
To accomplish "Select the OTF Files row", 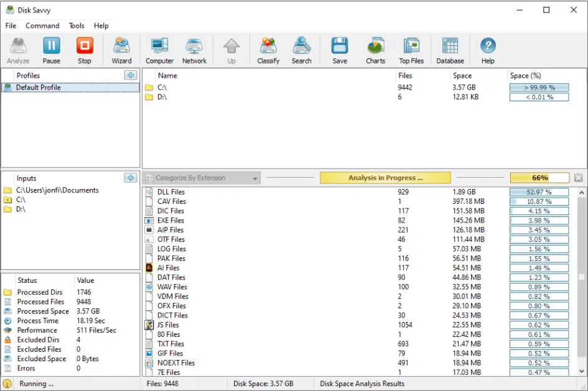I will (x=360, y=239).
